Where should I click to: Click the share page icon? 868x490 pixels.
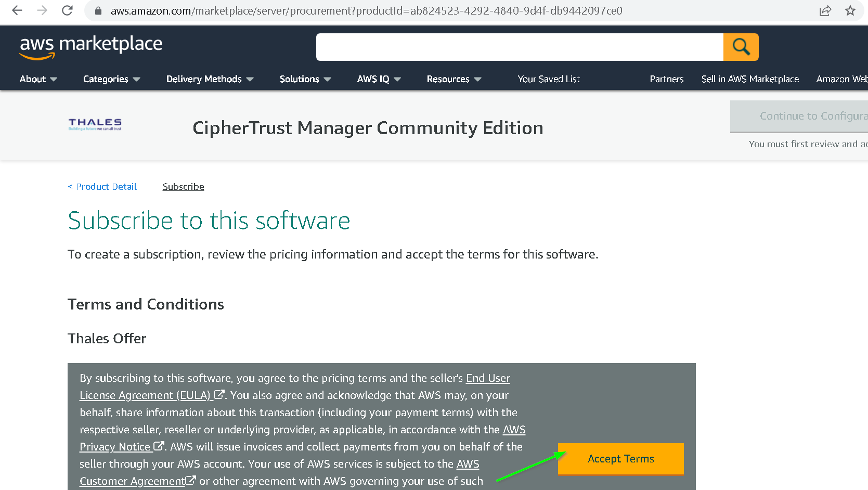(x=825, y=11)
